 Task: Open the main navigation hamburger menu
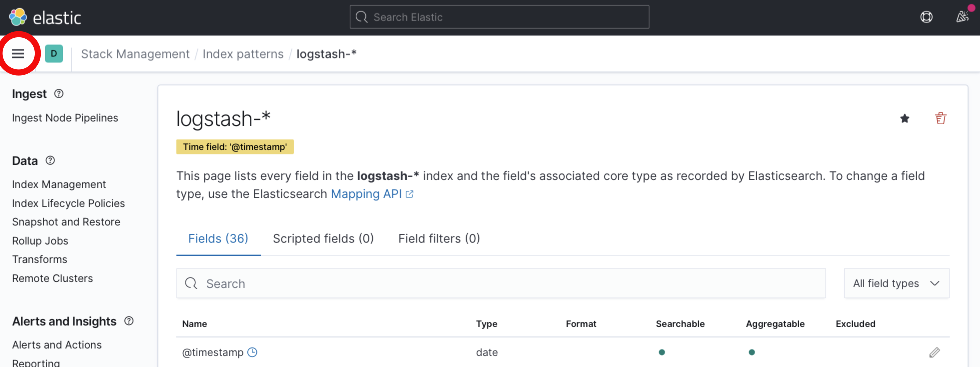18,54
